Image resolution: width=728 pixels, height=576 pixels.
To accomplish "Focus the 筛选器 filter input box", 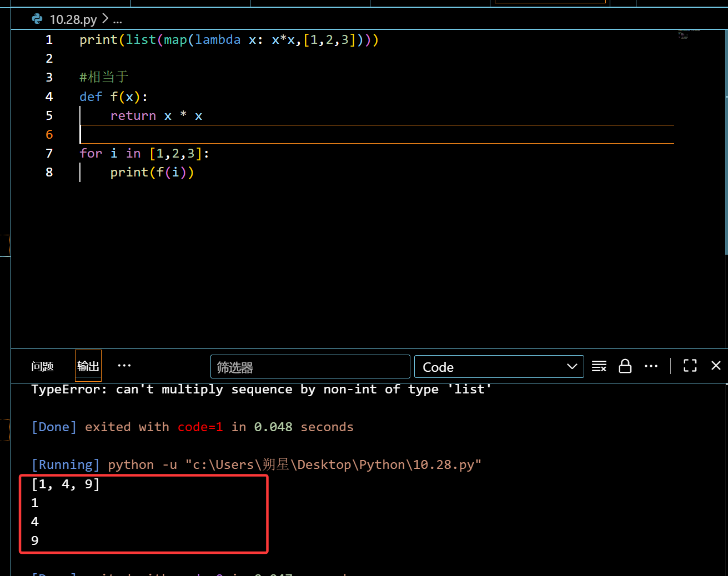I will [x=310, y=367].
